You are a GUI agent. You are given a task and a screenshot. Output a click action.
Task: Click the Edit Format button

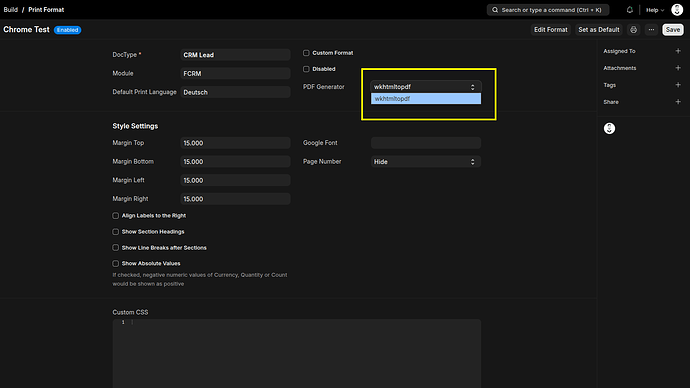point(551,29)
